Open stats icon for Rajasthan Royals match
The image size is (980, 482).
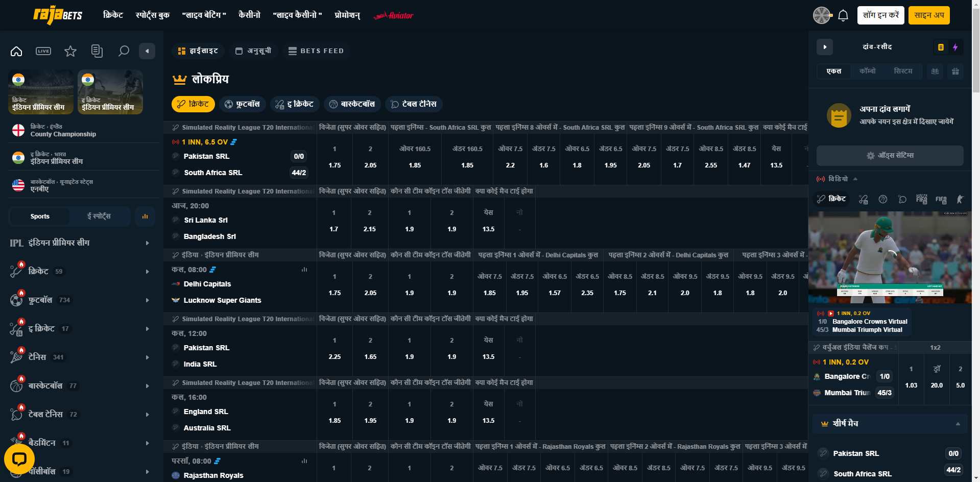304,461
